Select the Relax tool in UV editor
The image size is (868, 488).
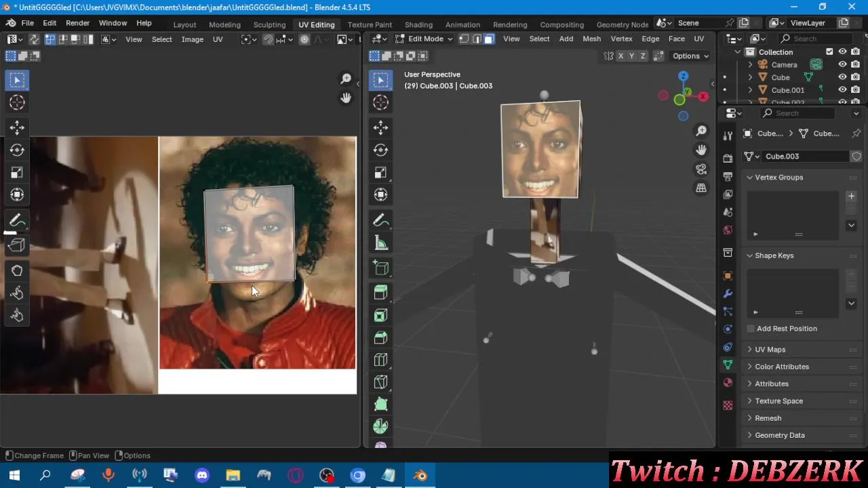pos(17,293)
